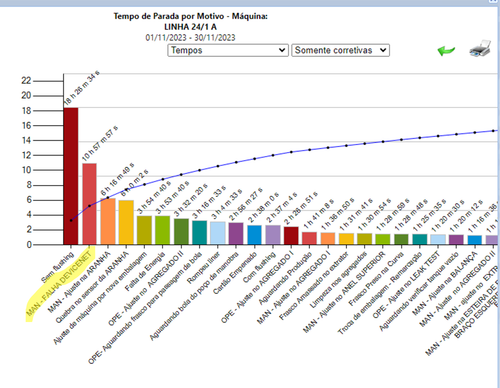Viewport: 500px width, 388px height.
Task: Click the date range 01/11/2023 - 30/11/2023
Action: pyautogui.click(x=190, y=37)
